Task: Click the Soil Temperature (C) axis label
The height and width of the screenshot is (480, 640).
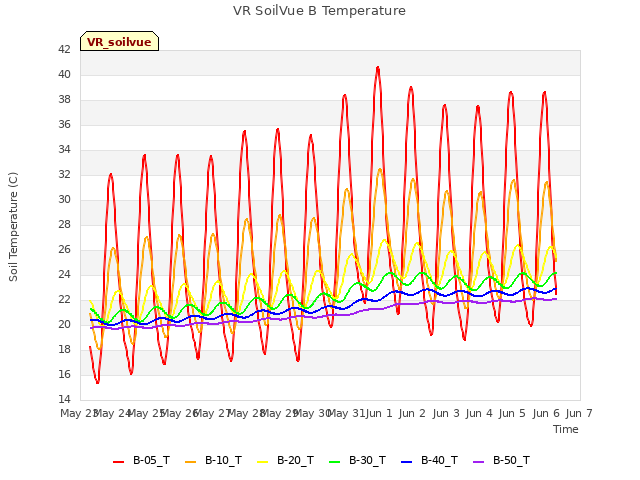Action: click(x=13, y=227)
